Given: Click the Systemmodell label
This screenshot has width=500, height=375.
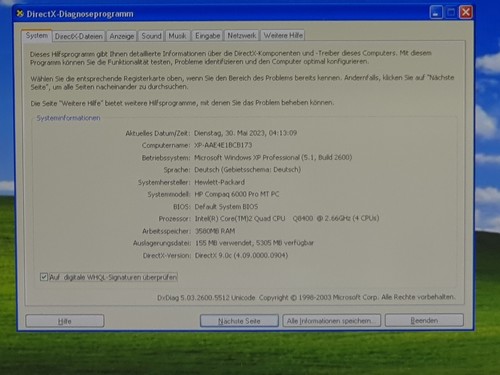Looking at the screenshot, I should coord(169,194).
